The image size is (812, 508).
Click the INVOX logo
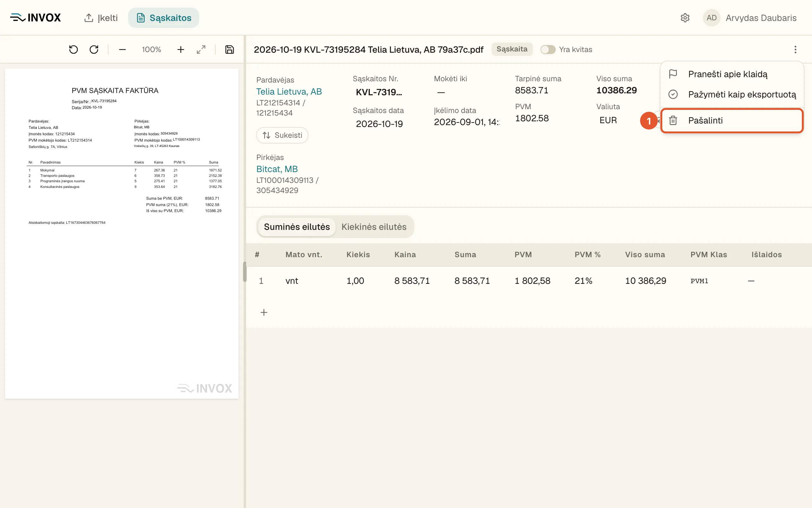click(x=36, y=18)
